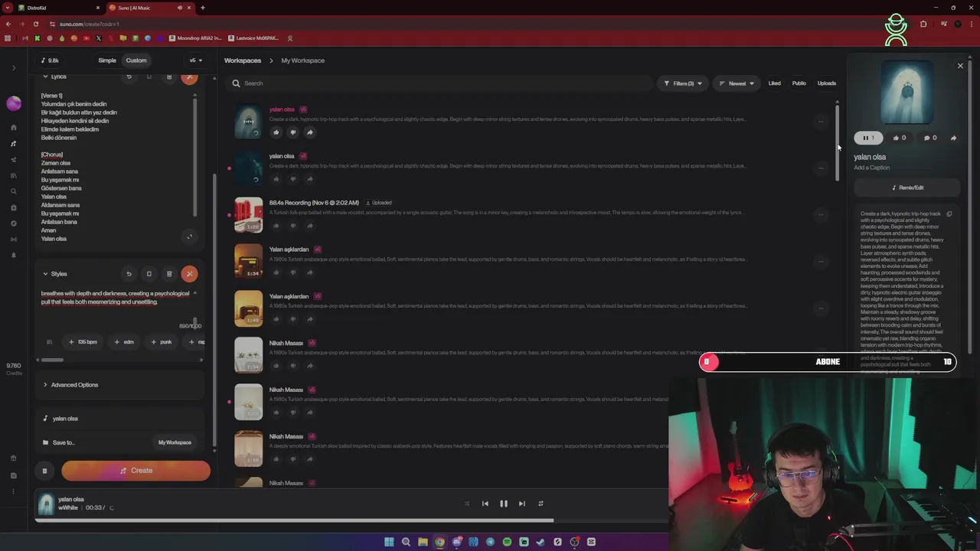Dislike the first yalan olsa track

pos(293,132)
